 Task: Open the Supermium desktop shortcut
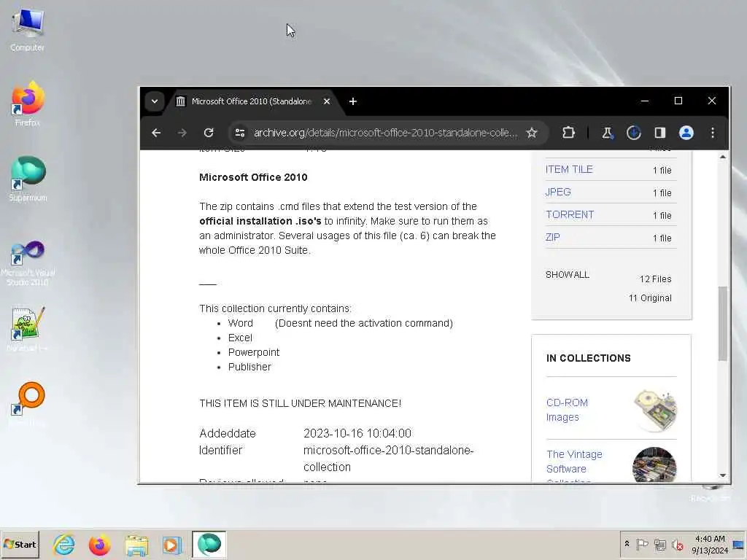[28, 179]
